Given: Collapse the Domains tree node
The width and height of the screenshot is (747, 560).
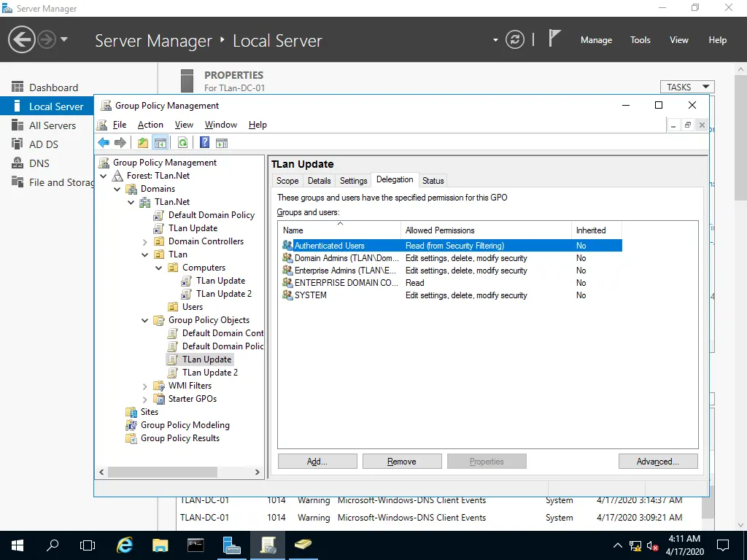Looking at the screenshot, I should pyautogui.click(x=117, y=189).
